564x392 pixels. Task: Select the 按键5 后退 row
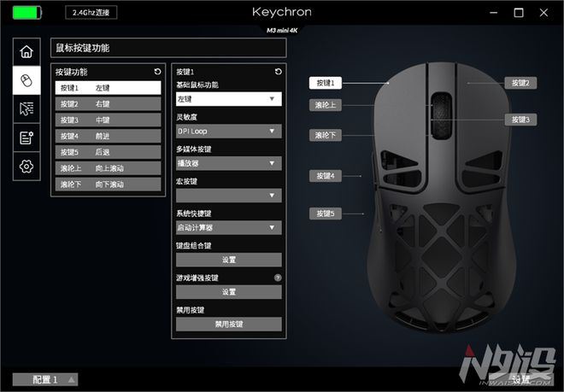pyautogui.click(x=108, y=152)
